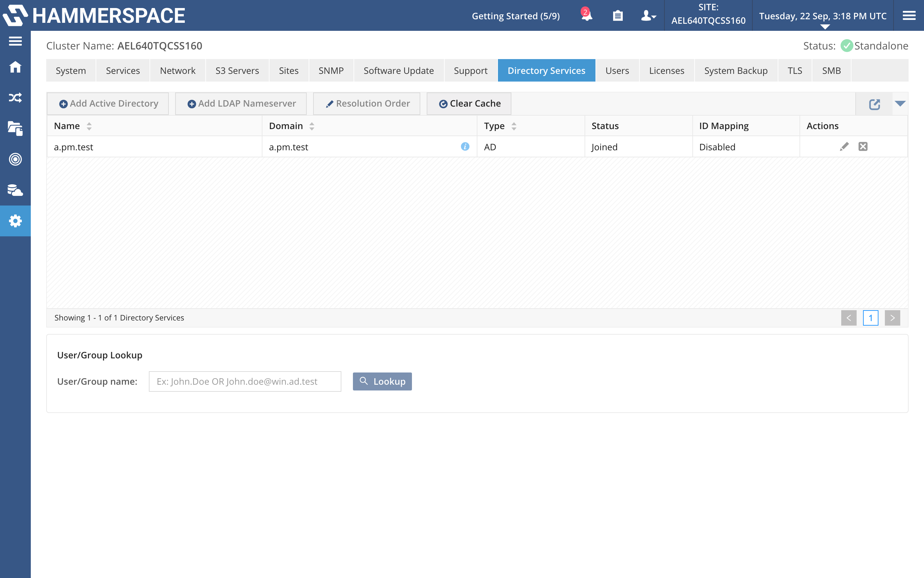Open the S3 Servers tab

pyautogui.click(x=237, y=70)
